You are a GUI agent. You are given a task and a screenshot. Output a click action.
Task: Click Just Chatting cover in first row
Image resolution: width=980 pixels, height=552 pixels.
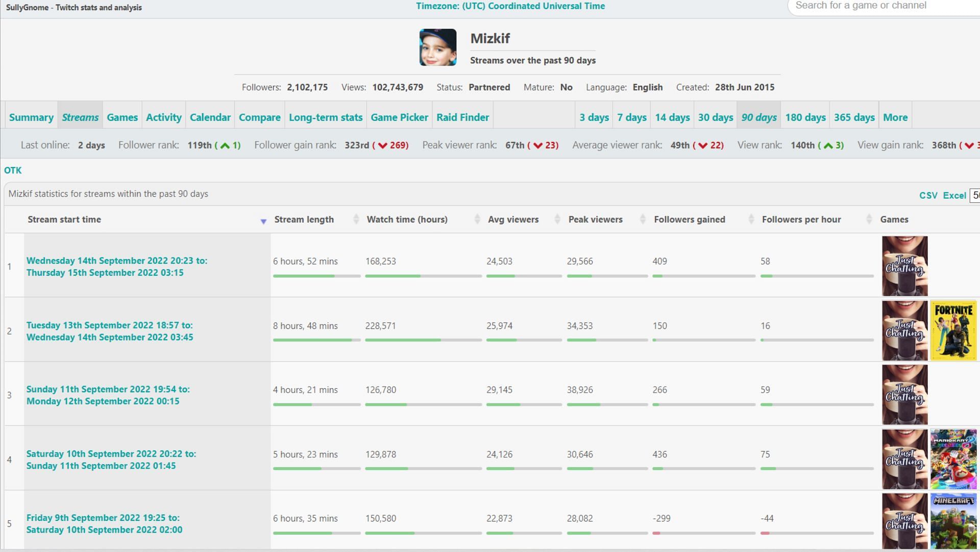pyautogui.click(x=904, y=266)
